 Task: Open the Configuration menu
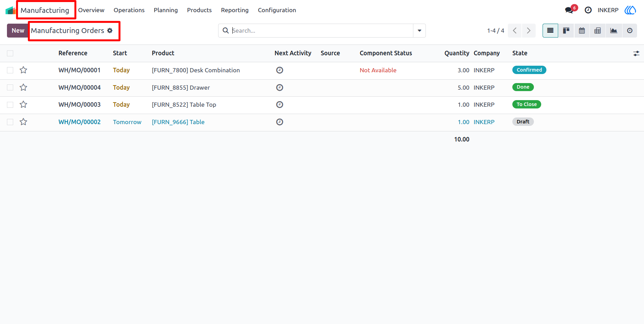(277, 10)
